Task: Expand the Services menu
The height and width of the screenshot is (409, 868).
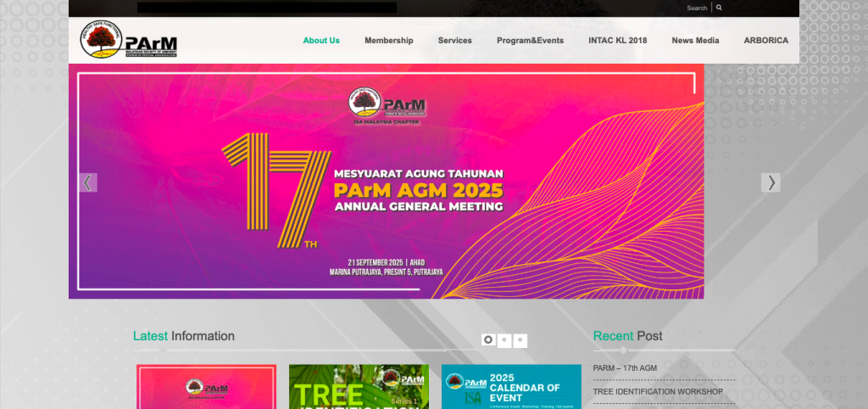Action: pos(455,41)
